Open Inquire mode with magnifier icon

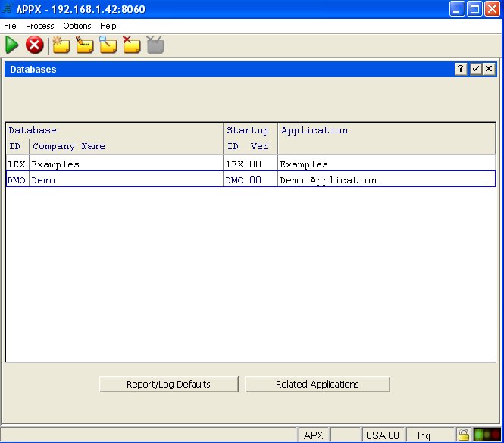click(x=108, y=45)
